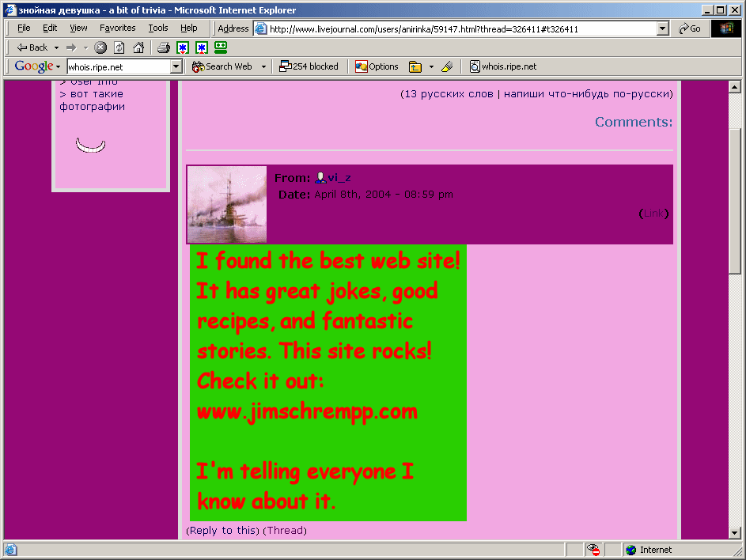Viewport: 746px width, 560px height.
Task: Expand the Up folder dropdown arrow
Action: coord(431,66)
